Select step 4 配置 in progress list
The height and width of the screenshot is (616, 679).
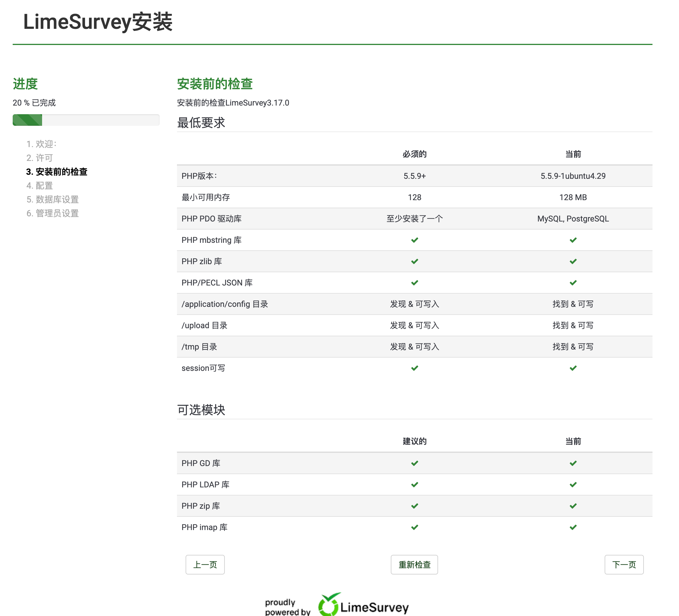40,186
